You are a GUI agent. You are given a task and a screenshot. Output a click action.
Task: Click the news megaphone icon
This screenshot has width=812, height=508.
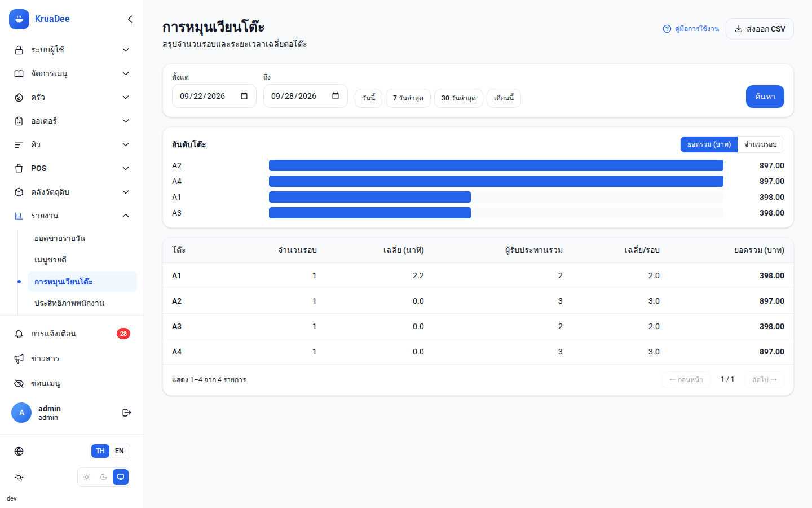coord(19,358)
